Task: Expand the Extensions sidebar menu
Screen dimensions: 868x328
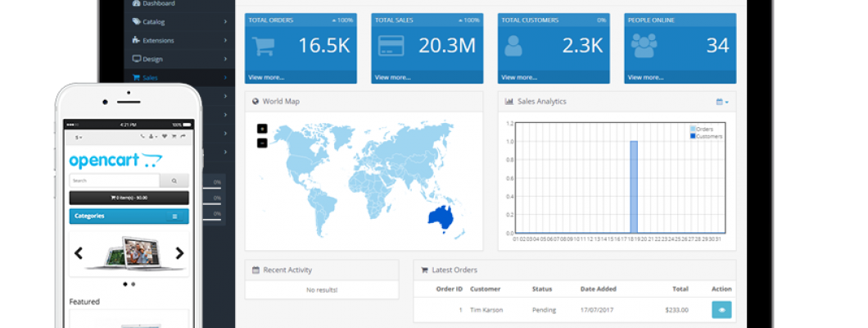Action: 180,40
